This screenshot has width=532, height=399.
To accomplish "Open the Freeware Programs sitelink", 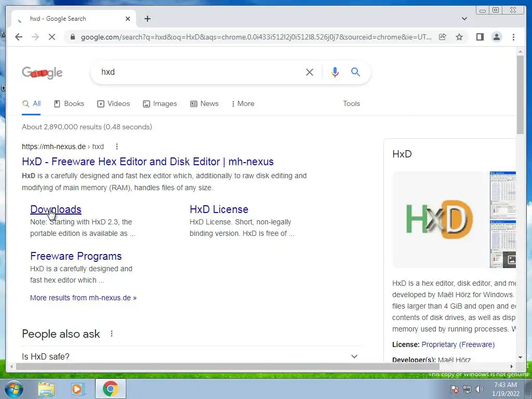I will pyautogui.click(x=76, y=256).
